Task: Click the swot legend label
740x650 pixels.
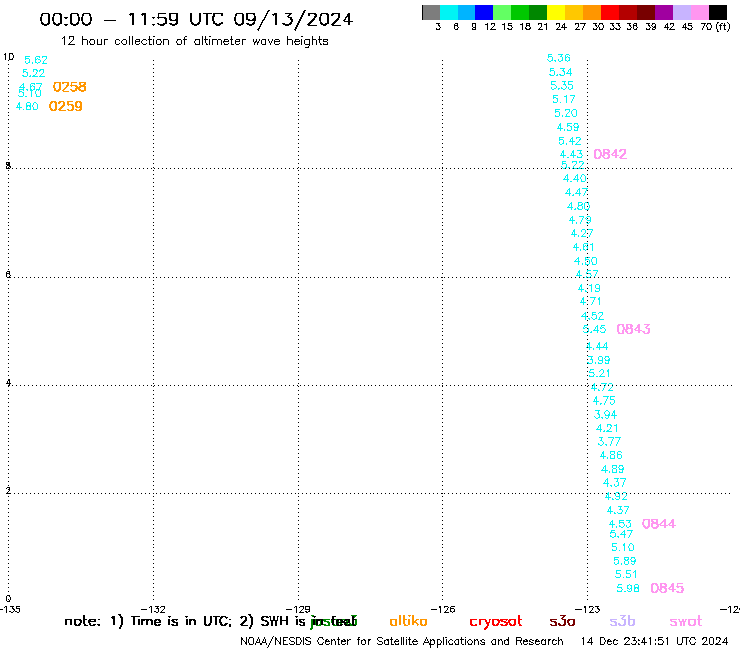Action: pyautogui.click(x=686, y=621)
